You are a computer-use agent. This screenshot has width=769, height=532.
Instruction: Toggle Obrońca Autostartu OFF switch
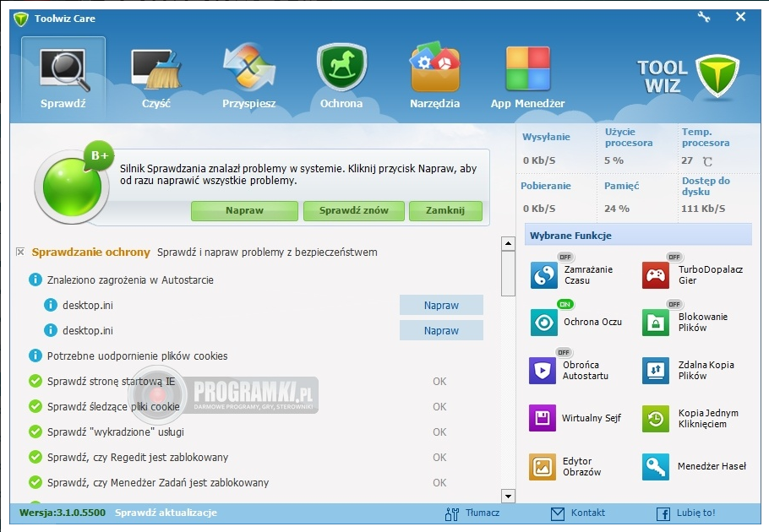coord(564,352)
